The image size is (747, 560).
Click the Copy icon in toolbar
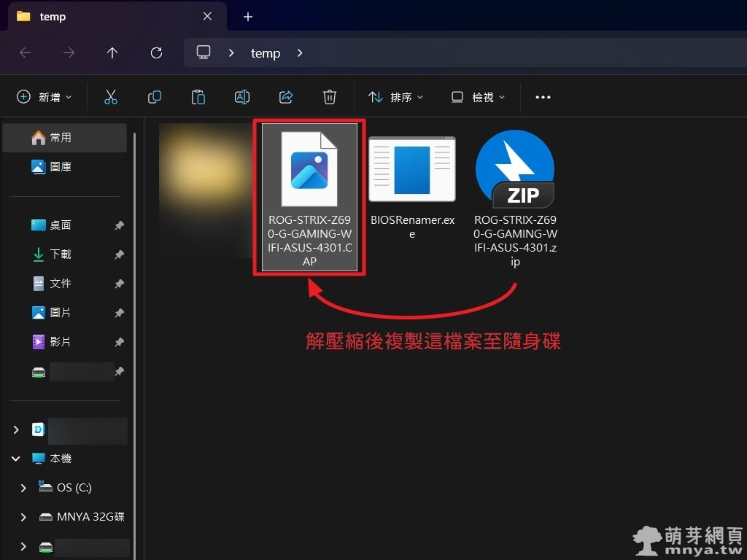point(155,97)
